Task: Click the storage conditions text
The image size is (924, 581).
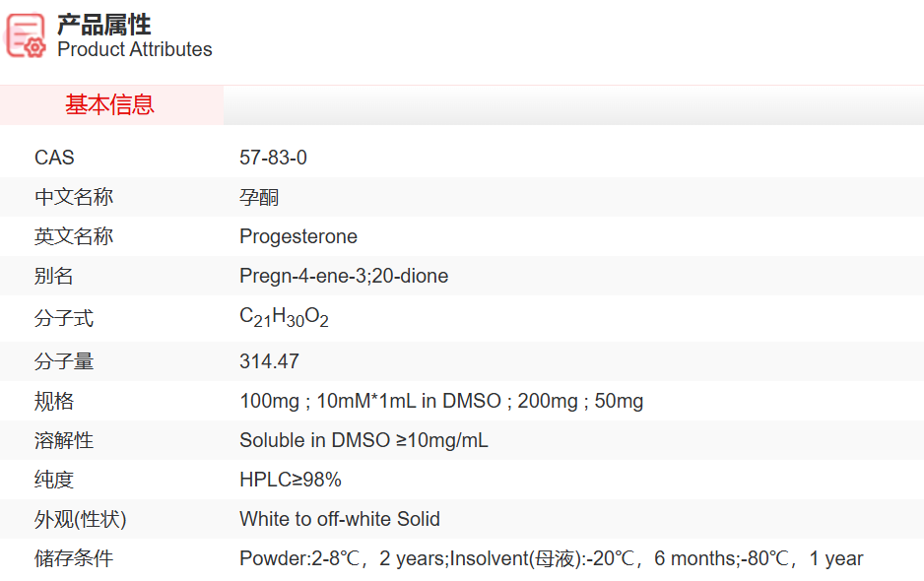Action: point(551,558)
